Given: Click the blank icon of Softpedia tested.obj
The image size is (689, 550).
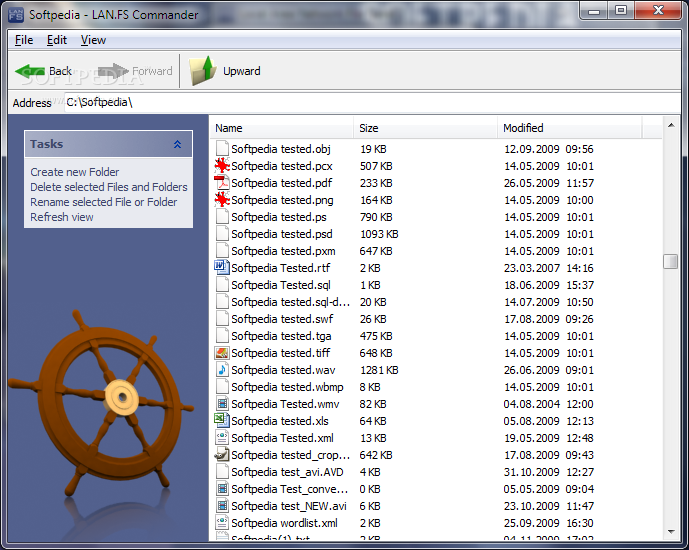Looking at the screenshot, I should pyautogui.click(x=222, y=149).
